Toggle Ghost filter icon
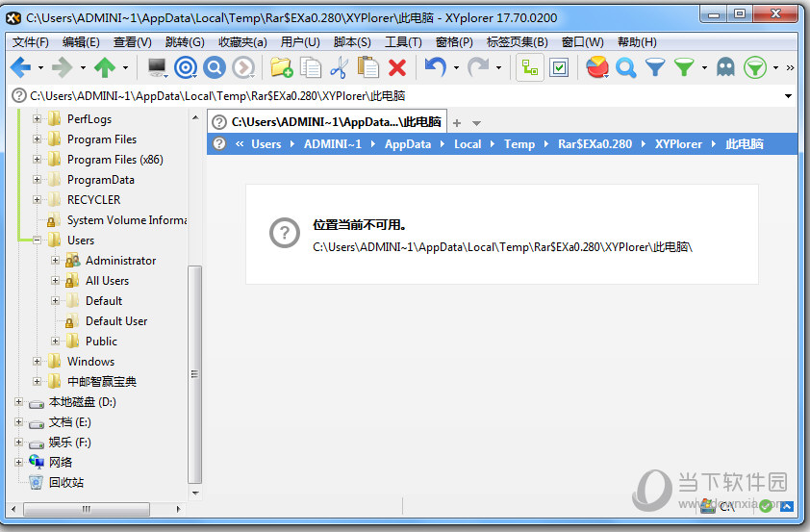This screenshot has width=810, height=532. 725,67
